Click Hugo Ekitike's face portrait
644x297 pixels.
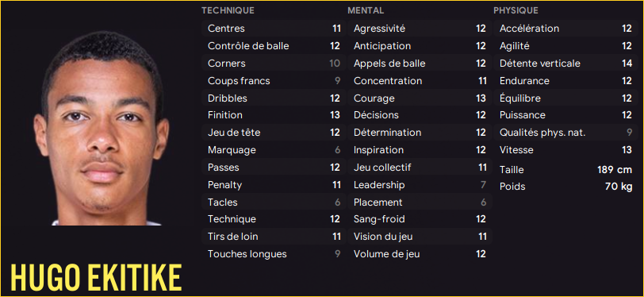(101, 129)
